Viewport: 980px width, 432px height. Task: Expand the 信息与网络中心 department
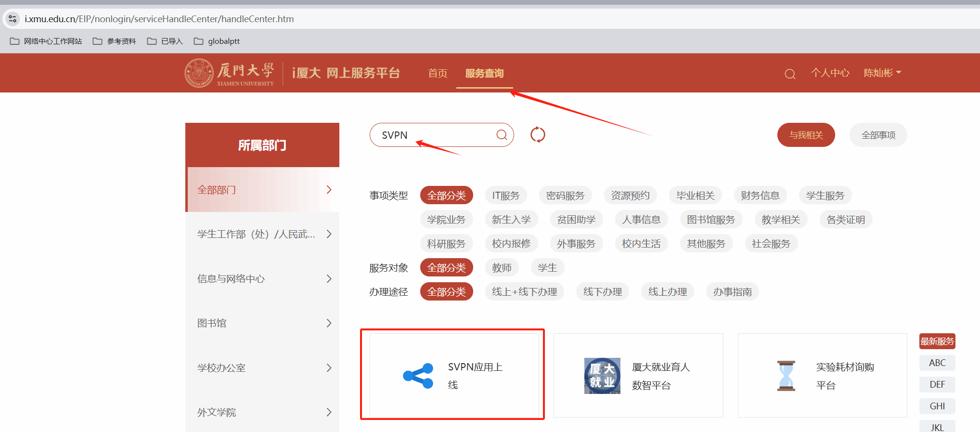(262, 279)
